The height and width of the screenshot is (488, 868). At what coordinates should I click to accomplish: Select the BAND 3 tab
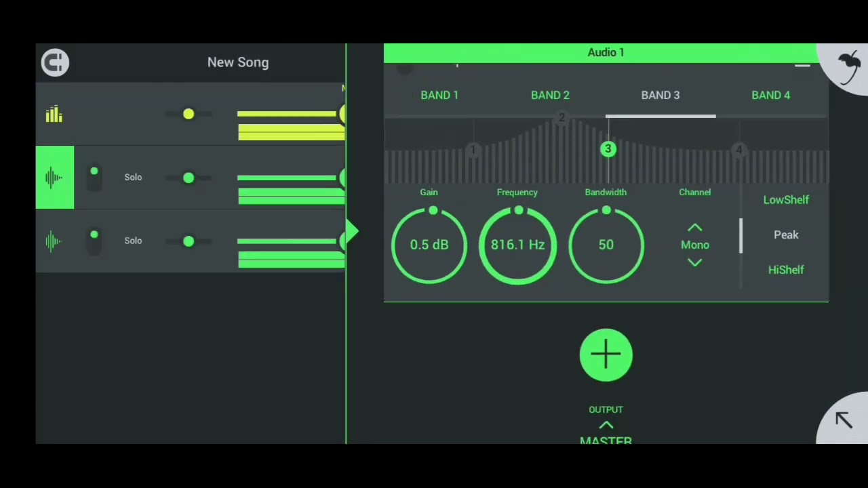tap(660, 96)
